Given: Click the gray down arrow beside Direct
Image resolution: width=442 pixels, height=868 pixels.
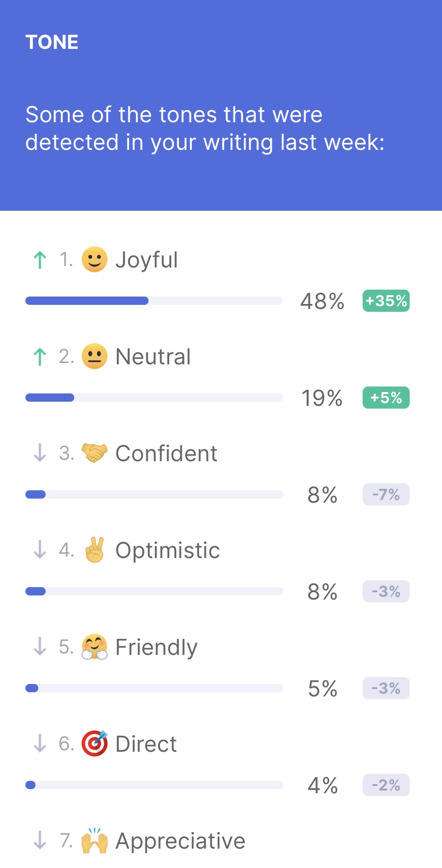Looking at the screenshot, I should (40, 743).
